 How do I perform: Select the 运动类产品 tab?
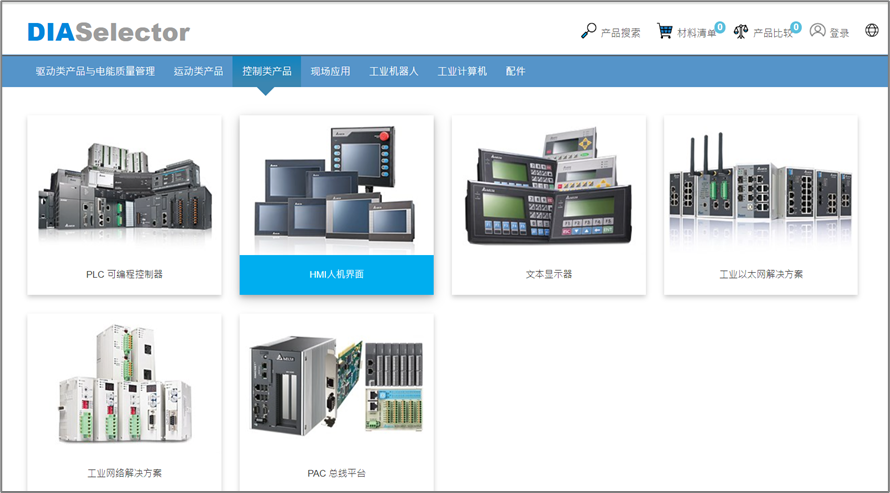(198, 71)
